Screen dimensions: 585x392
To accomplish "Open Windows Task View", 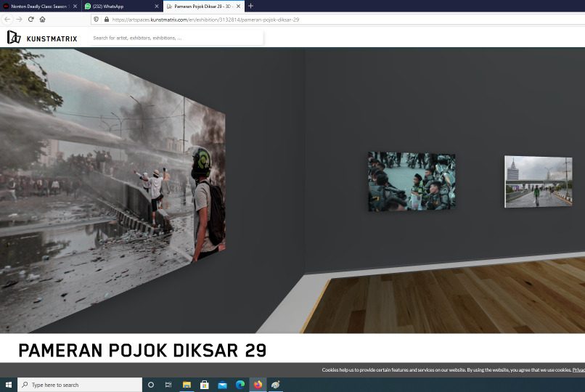I will click(168, 385).
